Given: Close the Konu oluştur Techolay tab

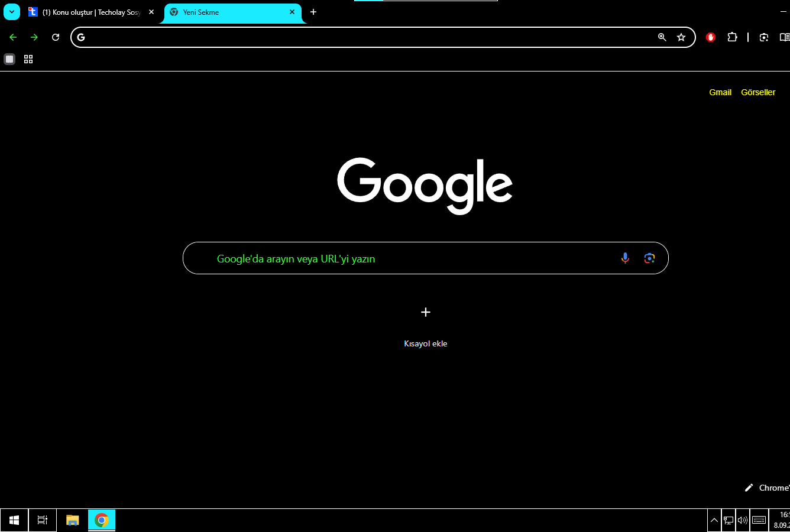Looking at the screenshot, I should 151,12.
